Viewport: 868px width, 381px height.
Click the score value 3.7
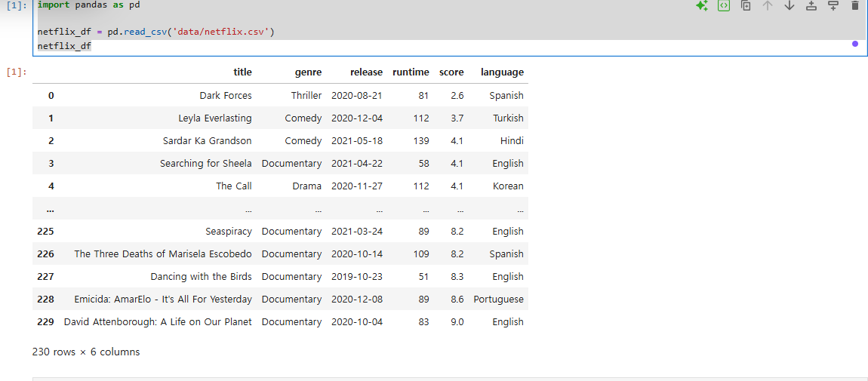point(457,118)
